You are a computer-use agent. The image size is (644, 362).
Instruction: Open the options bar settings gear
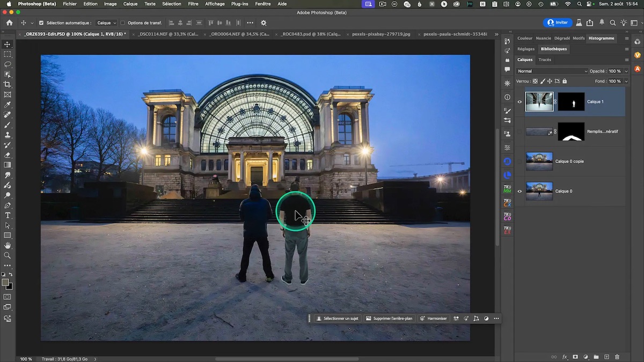(264, 23)
